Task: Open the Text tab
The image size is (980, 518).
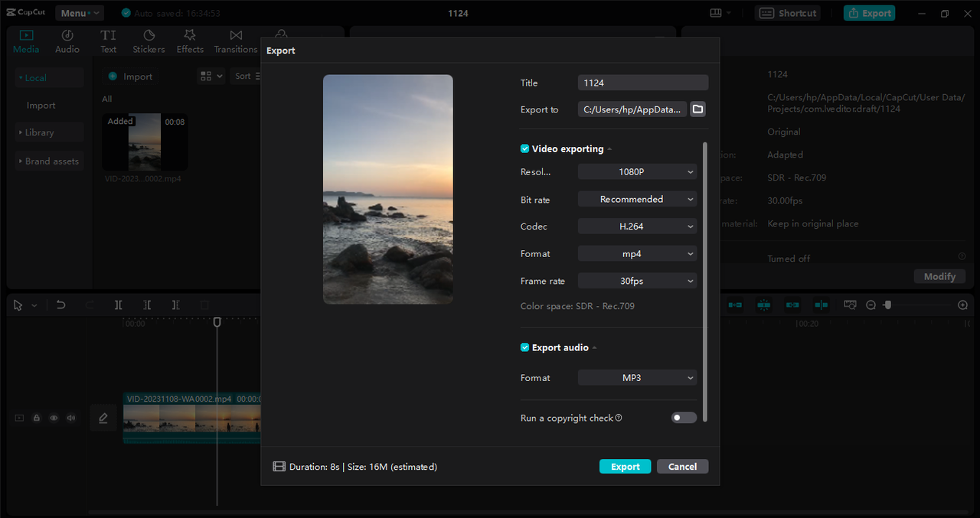Action: [x=109, y=42]
